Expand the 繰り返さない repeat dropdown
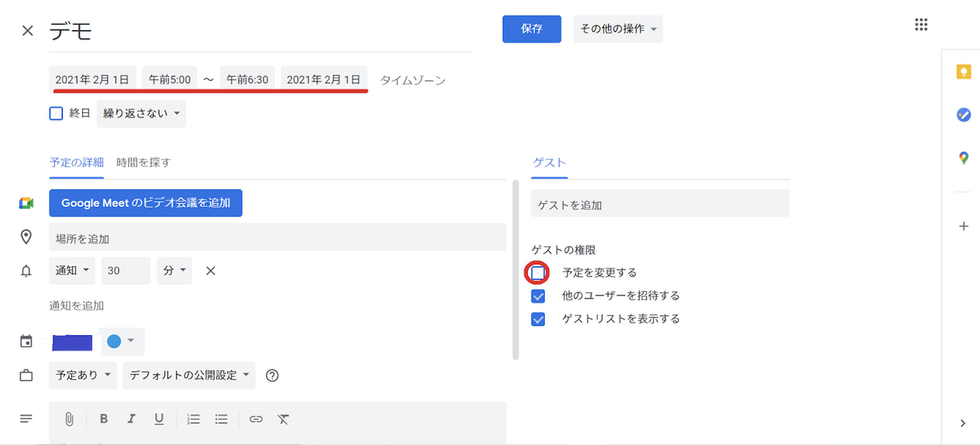 tap(141, 114)
